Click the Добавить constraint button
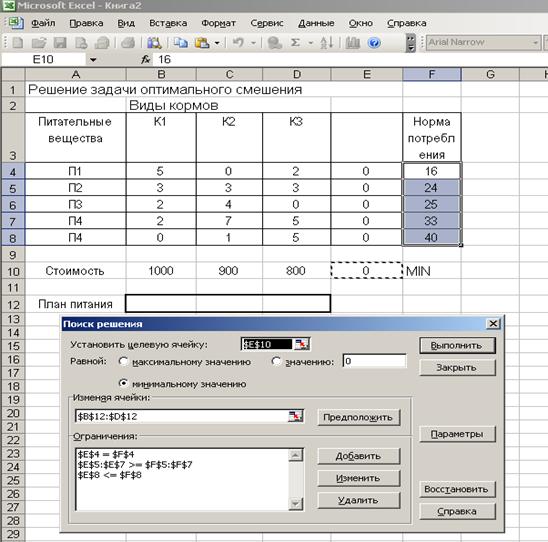This screenshot has height=542, width=548. (x=358, y=456)
